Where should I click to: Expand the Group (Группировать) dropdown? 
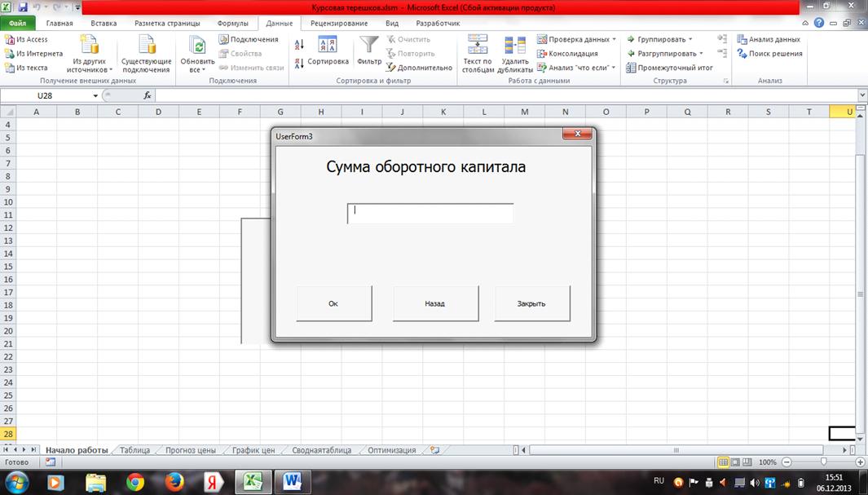pyautogui.click(x=690, y=39)
